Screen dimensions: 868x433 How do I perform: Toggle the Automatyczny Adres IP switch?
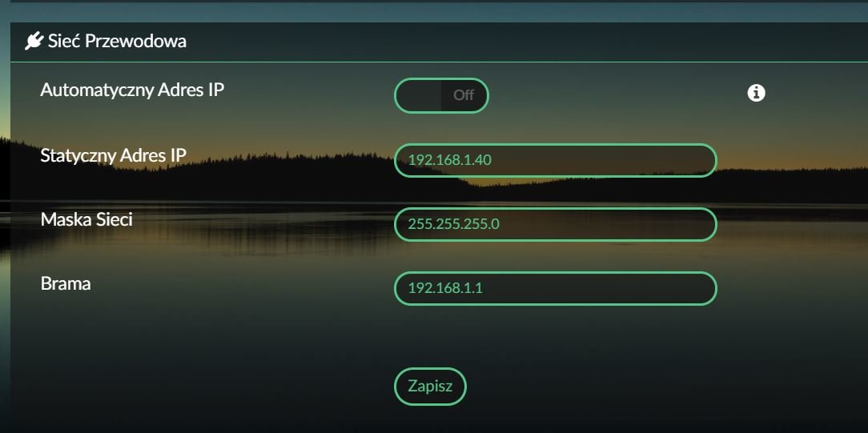point(441,95)
